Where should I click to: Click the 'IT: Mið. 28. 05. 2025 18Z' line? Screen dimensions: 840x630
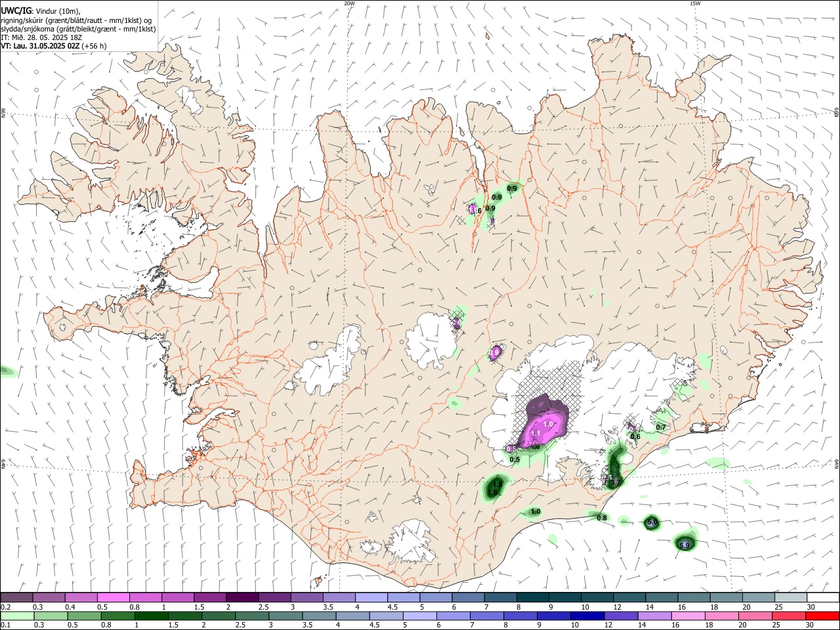[x=41, y=37]
